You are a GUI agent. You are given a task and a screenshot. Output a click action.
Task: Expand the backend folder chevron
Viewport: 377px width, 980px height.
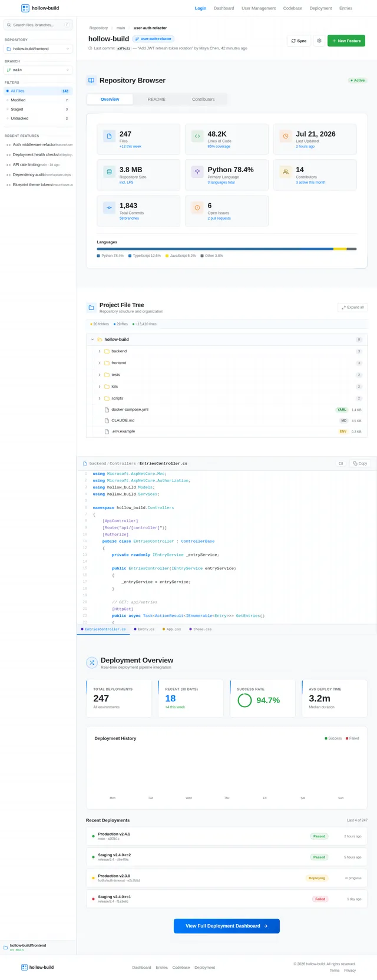(x=100, y=351)
